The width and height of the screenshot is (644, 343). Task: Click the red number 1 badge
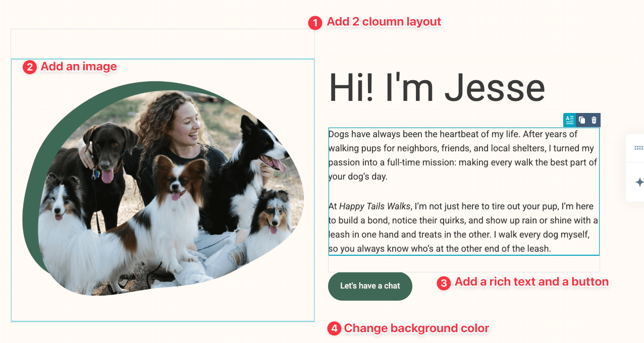pos(315,23)
